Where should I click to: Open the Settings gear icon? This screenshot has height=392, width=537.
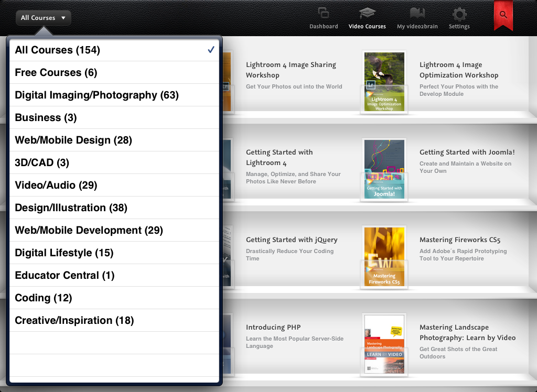459,14
